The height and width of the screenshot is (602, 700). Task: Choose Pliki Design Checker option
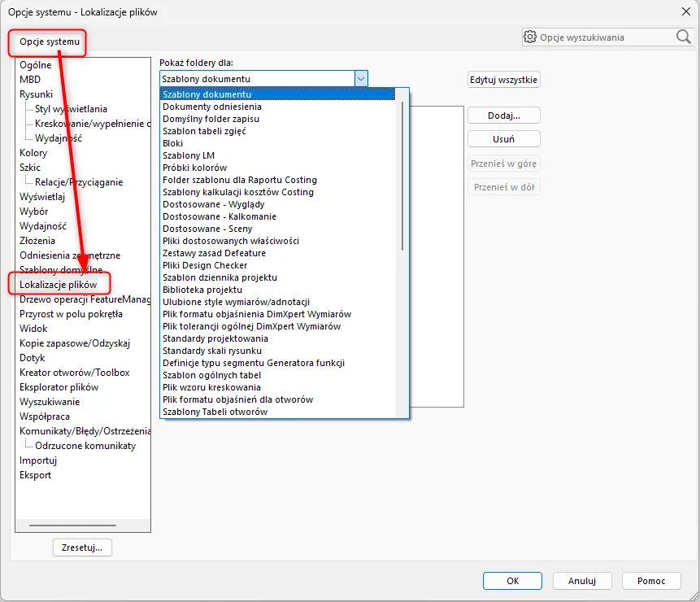click(x=278, y=265)
